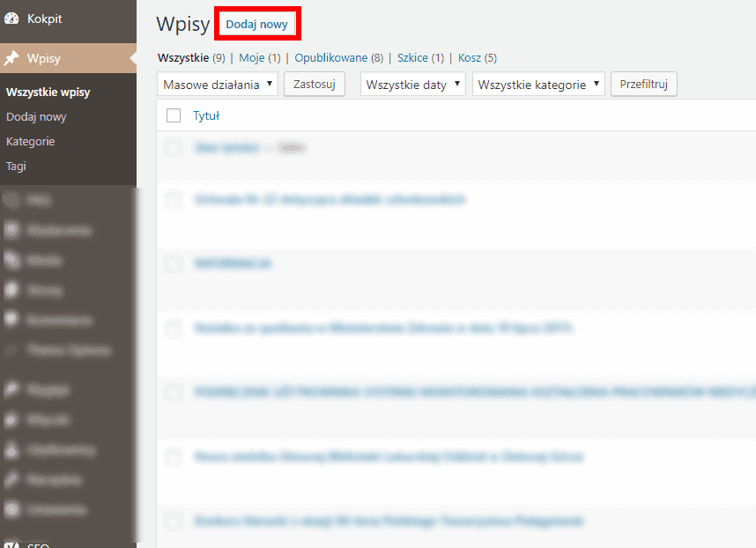756x548 pixels.
Task: Check the box for the INFORMACJA post
Action: [174, 263]
